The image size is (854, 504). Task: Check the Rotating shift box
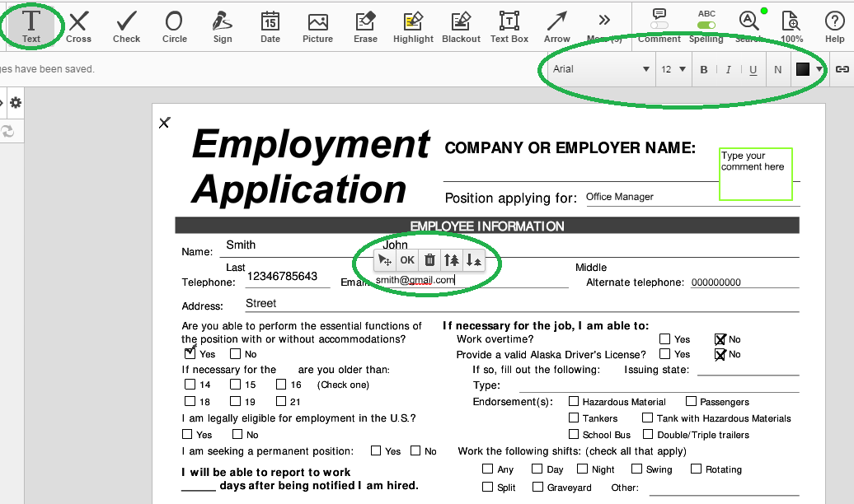[x=696, y=469]
